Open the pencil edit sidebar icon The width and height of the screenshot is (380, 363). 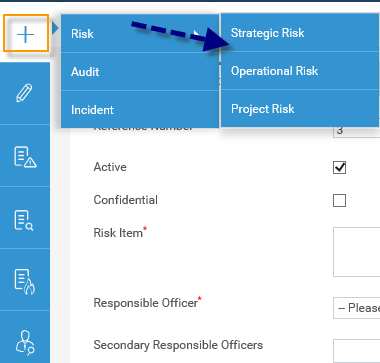pyautogui.click(x=25, y=93)
